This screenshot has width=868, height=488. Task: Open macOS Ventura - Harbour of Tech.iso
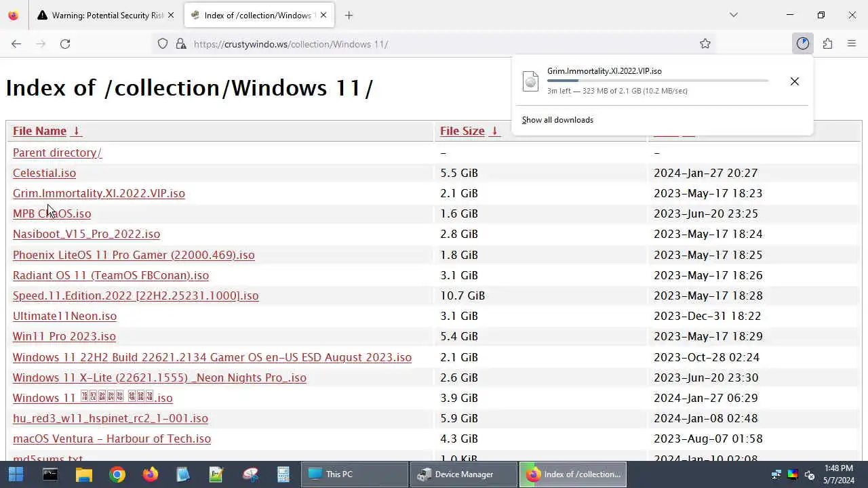point(112,439)
